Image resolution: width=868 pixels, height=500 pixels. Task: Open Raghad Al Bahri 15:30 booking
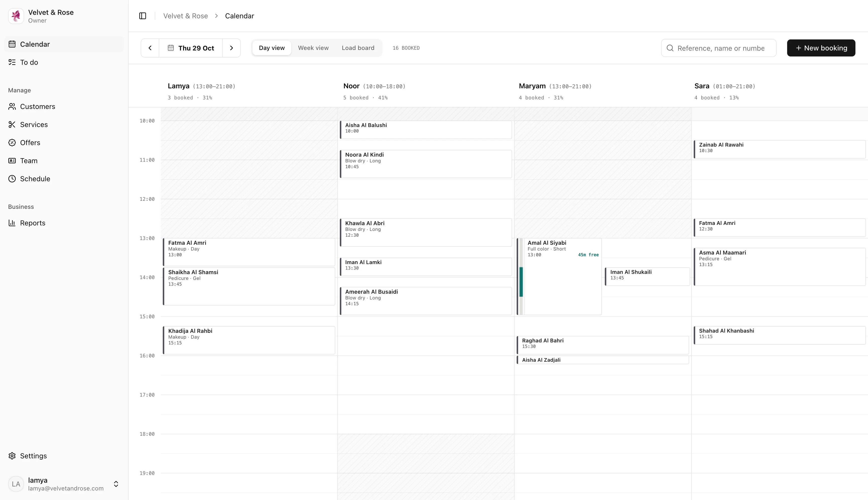pyautogui.click(x=603, y=345)
